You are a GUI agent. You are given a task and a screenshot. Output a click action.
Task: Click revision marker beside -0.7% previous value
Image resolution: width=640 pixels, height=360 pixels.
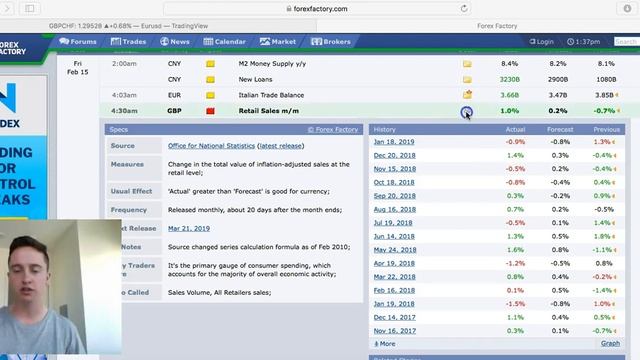619,111
